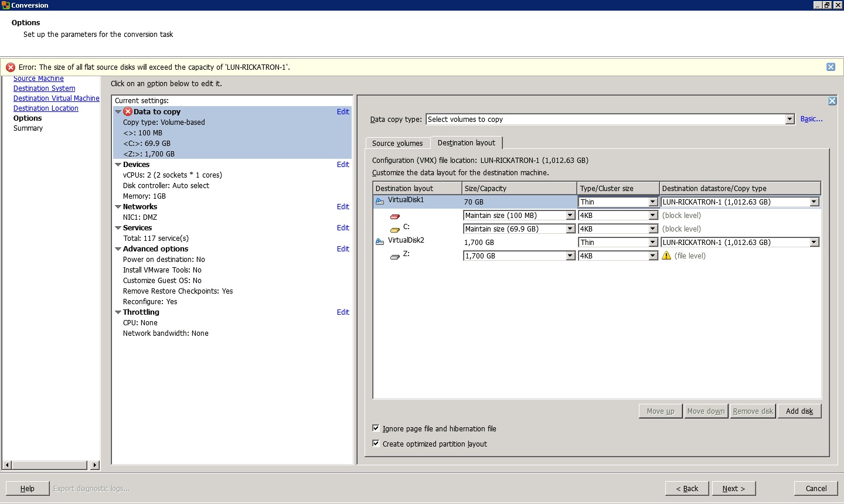Close the Data to copy editing pane
Screen dimensions: 844x504
tap(832, 101)
